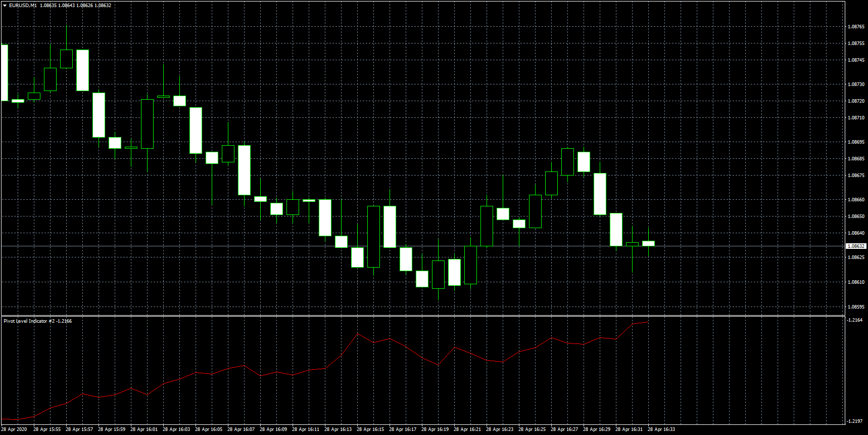Click time axis label 28 Apr 16:29
This screenshot has height=435, width=868.
[x=597, y=429]
